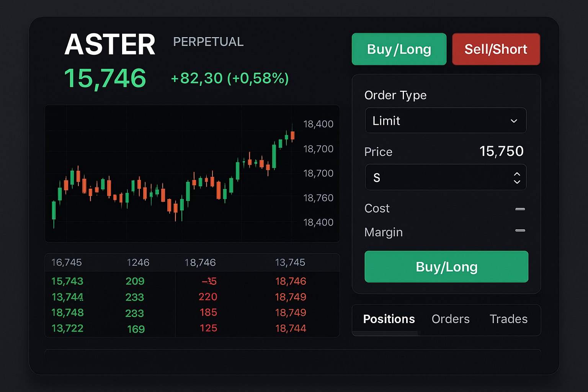Click the 18,400 price axis label
The height and width of the screenshot is (392, 588).
[318, 124]
